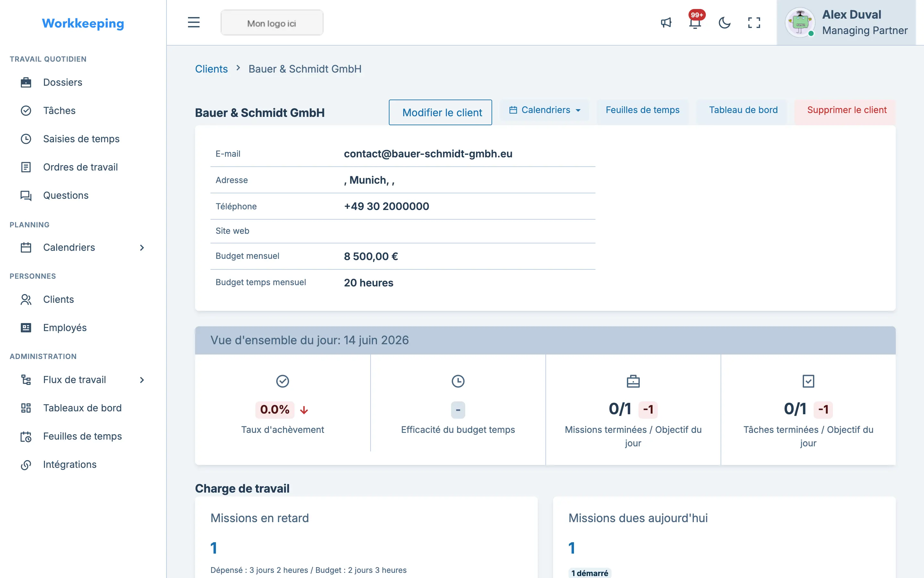The image size is (924, 578).
Task: Click the Dossiers briefcase icon
Action: (26, 83)
